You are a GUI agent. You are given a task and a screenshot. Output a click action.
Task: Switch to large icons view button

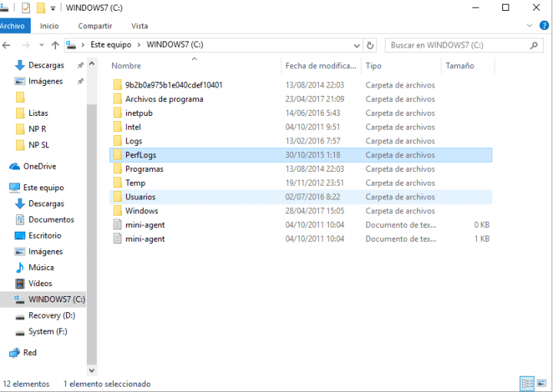point(541,383)
